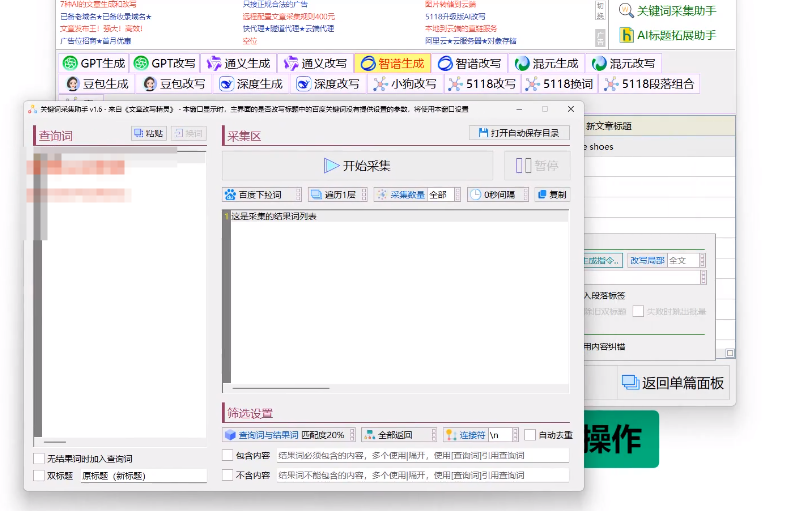Click the 深度改写 whale icon button
The height and width of the screenshot is (511, 789).
[x=329, y=83]
